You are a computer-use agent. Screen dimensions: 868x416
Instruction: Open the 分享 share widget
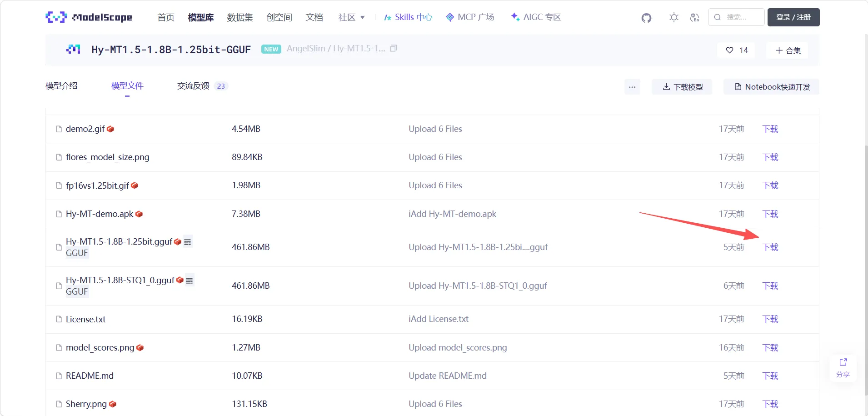(843, 368)
